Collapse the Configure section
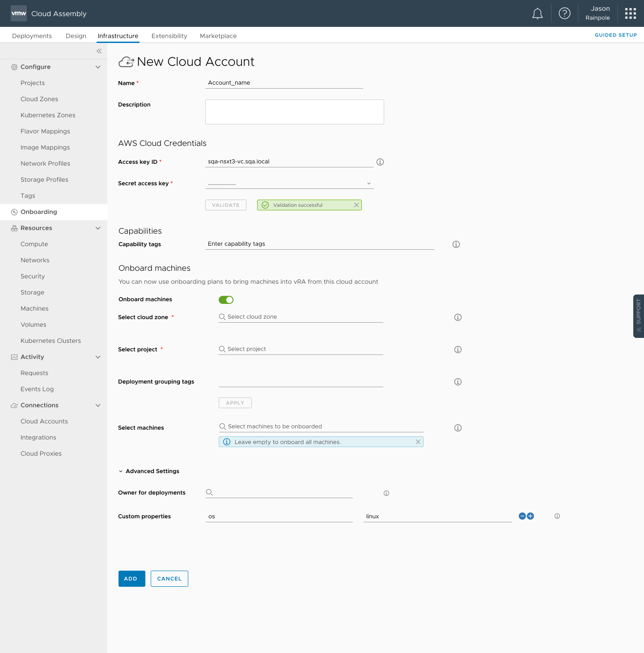Image resolution: width=644 pixels, height=653 pixels. [98, 67]
